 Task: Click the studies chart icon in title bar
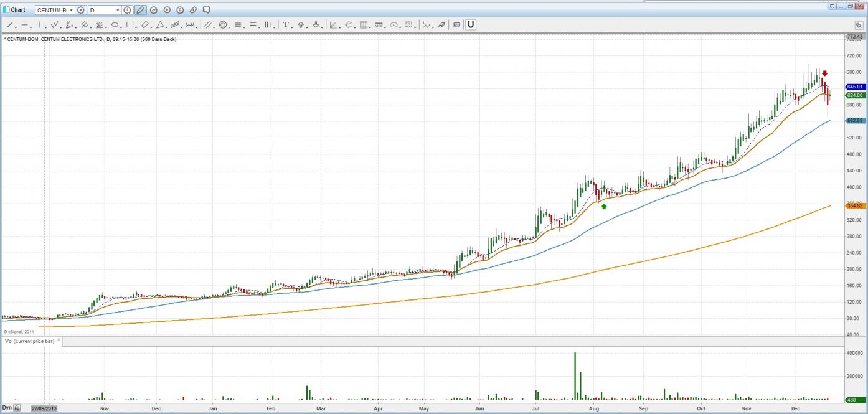pos(154,10)
